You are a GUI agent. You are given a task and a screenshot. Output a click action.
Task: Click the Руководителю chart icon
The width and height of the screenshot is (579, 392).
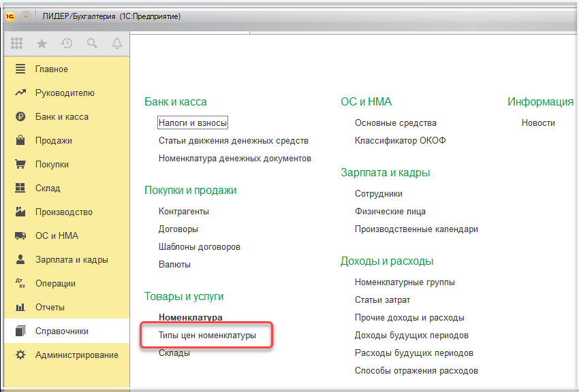(20, 93)
